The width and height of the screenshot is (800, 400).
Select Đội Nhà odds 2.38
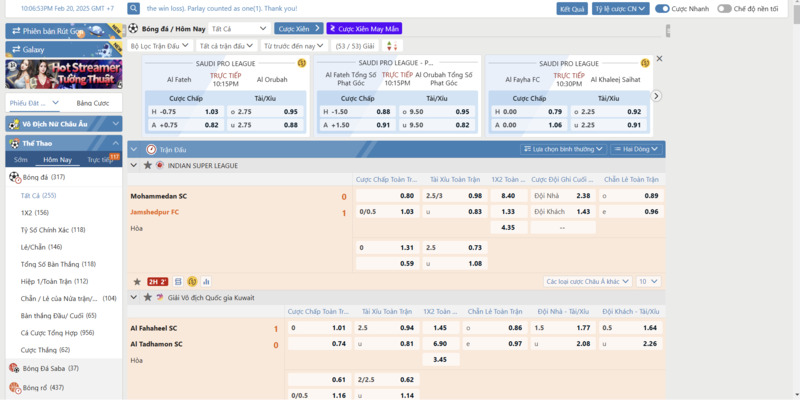[x=563, y=196]
